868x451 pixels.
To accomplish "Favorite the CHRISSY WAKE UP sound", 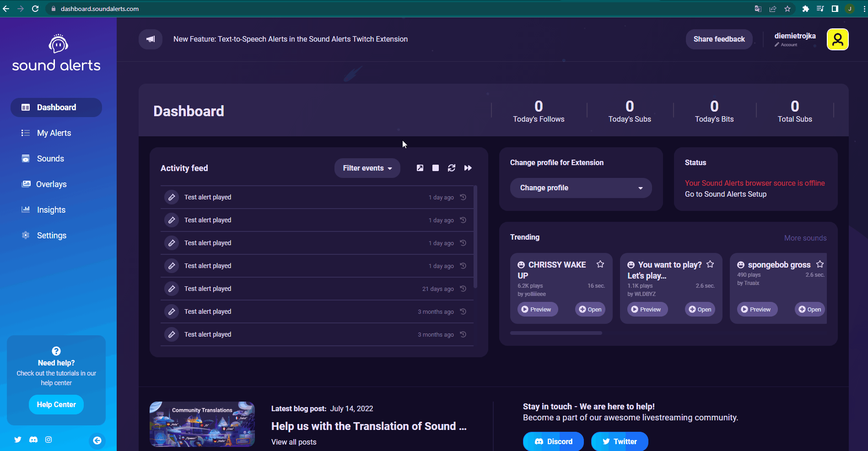I will 600,264.
